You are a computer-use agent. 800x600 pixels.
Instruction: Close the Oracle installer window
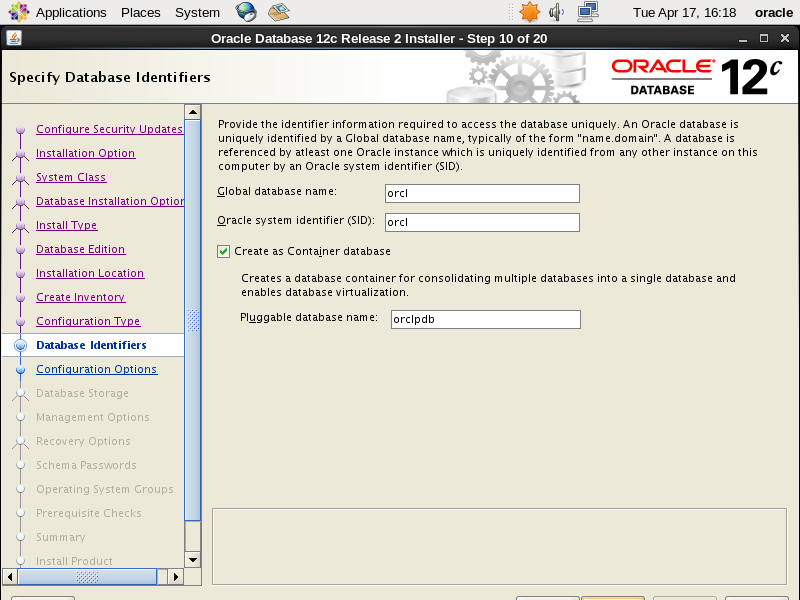tap(785, 39)
